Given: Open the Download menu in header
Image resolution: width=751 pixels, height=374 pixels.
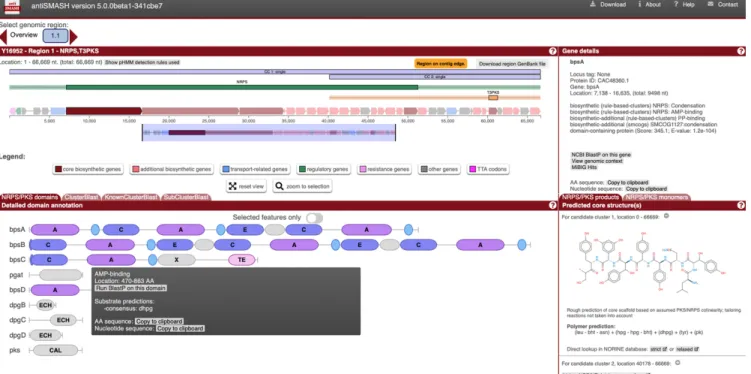Looking at the screenshot, I should 607,4.
